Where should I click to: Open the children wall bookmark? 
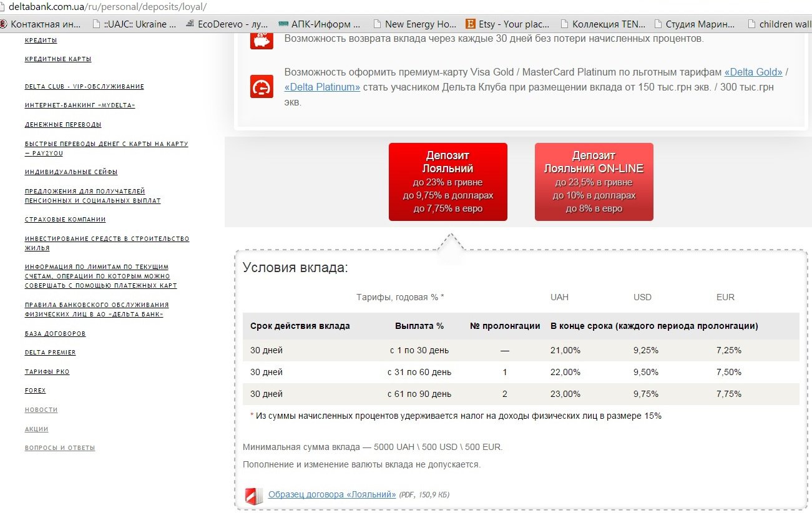point(780,24)
